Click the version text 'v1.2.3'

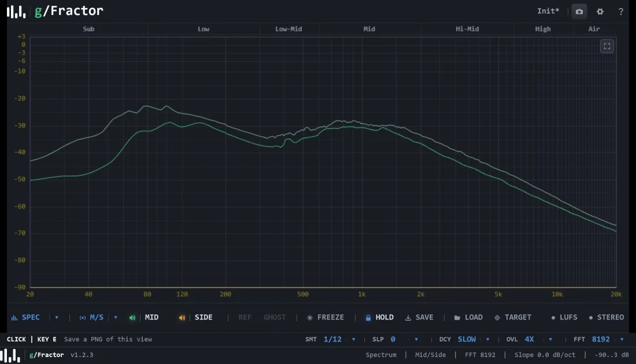tap(82, 355)
